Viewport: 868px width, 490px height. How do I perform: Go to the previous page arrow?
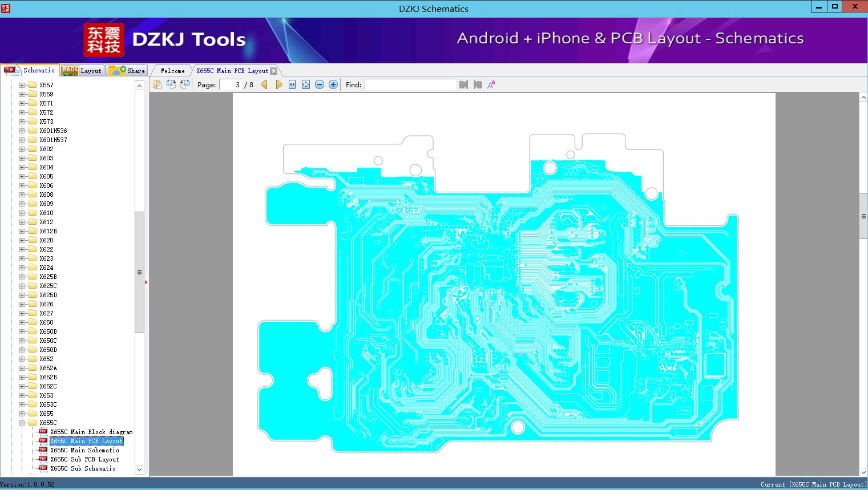pos(264,84)
